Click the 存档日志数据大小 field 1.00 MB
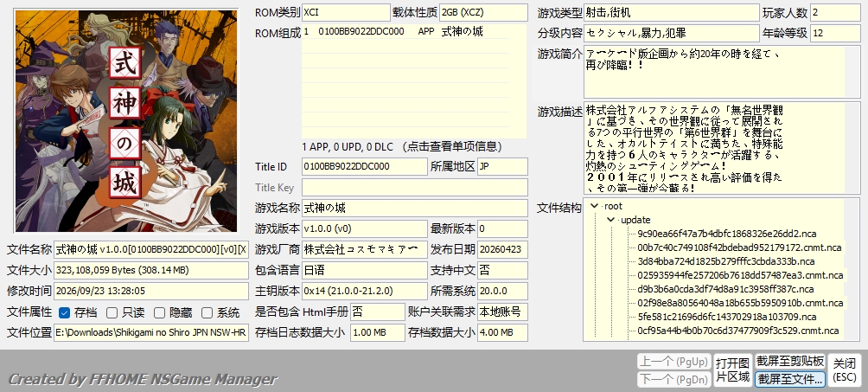Viewport: 868px width, 392px height. pos(378,332)
